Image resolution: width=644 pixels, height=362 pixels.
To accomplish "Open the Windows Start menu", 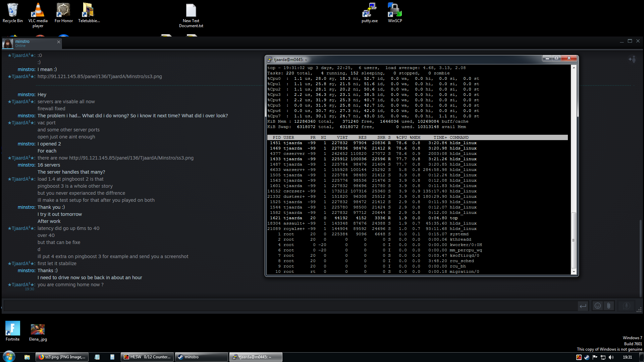I will click(9, 357).
